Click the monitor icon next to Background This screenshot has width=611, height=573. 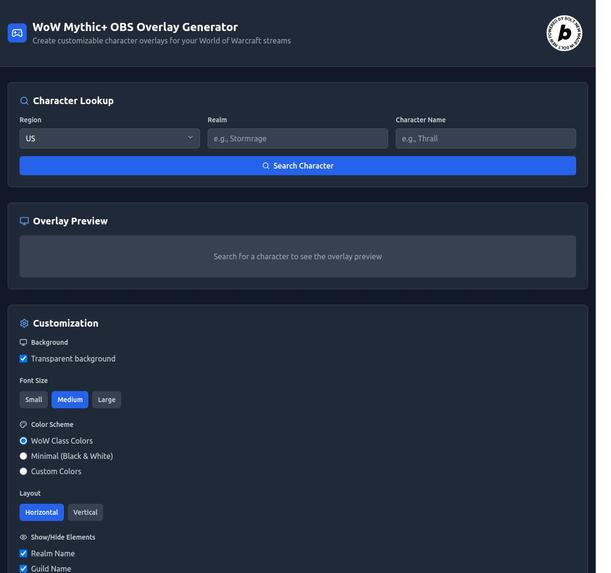point(23,342)
